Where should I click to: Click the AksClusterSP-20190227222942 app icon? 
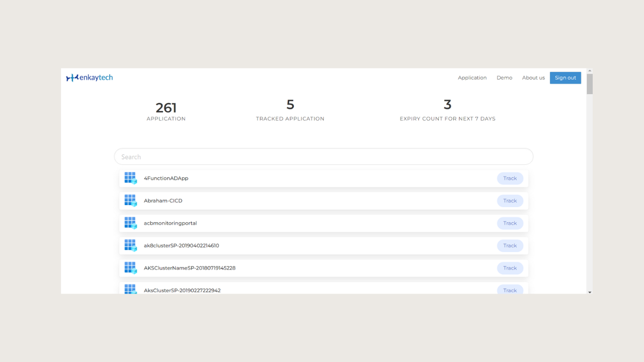(x=130, y=289)
